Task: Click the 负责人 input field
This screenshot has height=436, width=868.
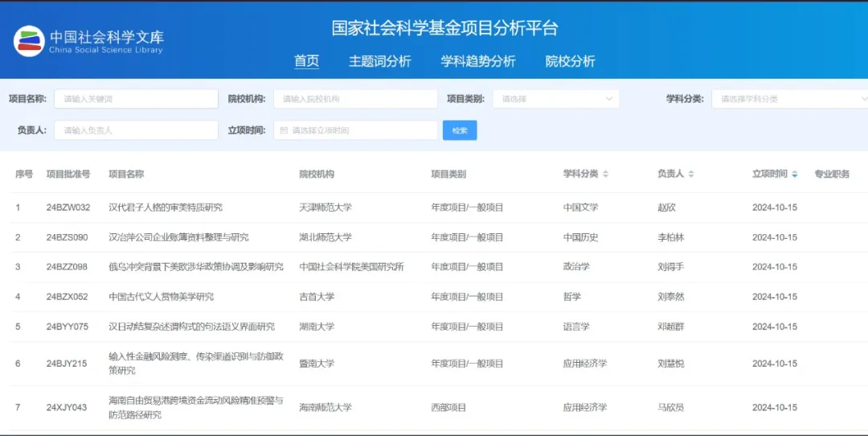Action: point(136,130)
